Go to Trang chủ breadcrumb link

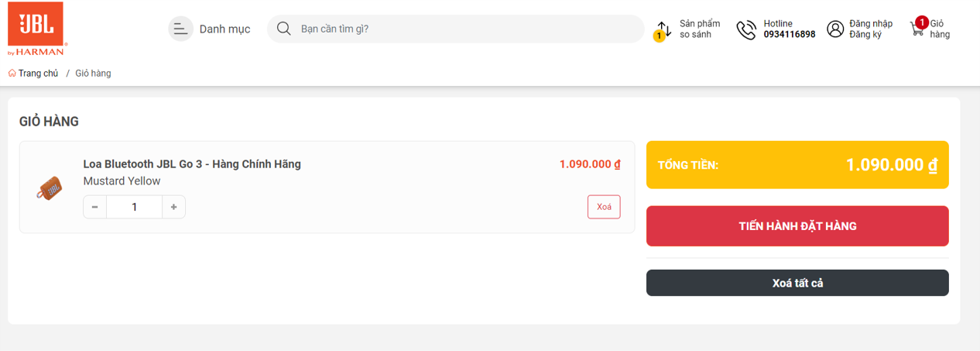coord(38,74)
